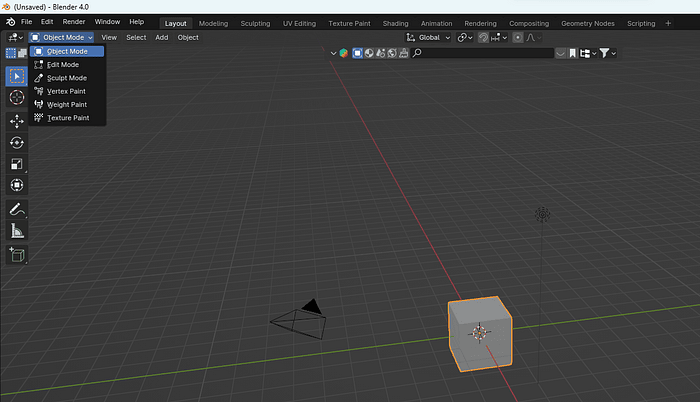This screenshot has width=700, height=402.
Task: Select the Scale tool
Action: point(16,164)
